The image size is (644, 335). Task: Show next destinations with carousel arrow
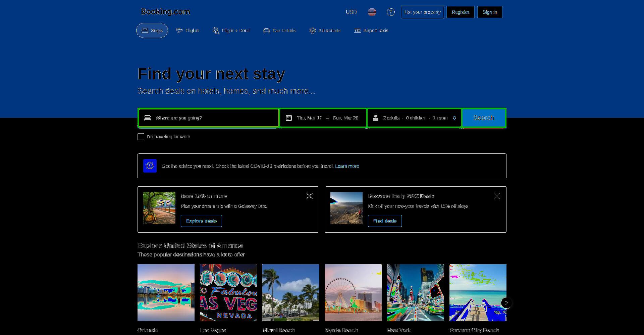click(506, 303)
